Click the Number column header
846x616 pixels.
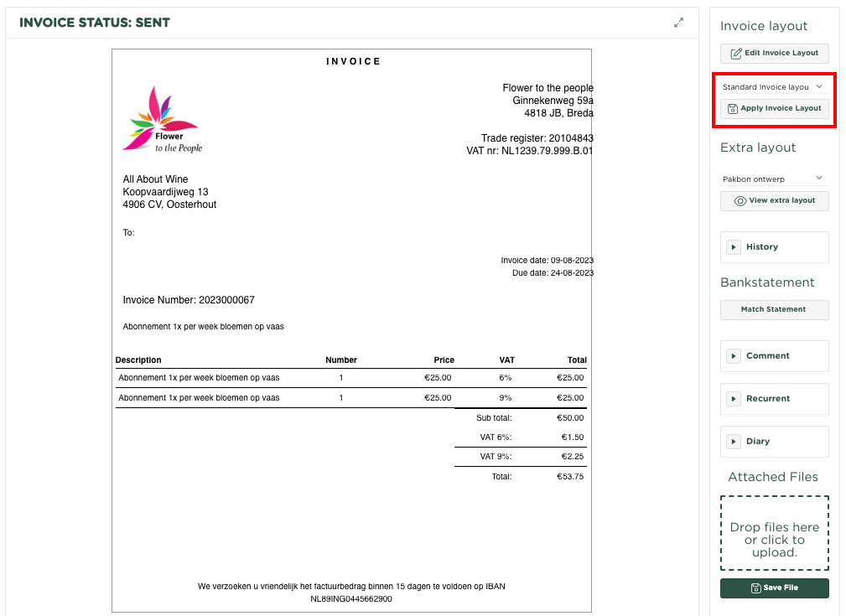click(x=341, y=360)
